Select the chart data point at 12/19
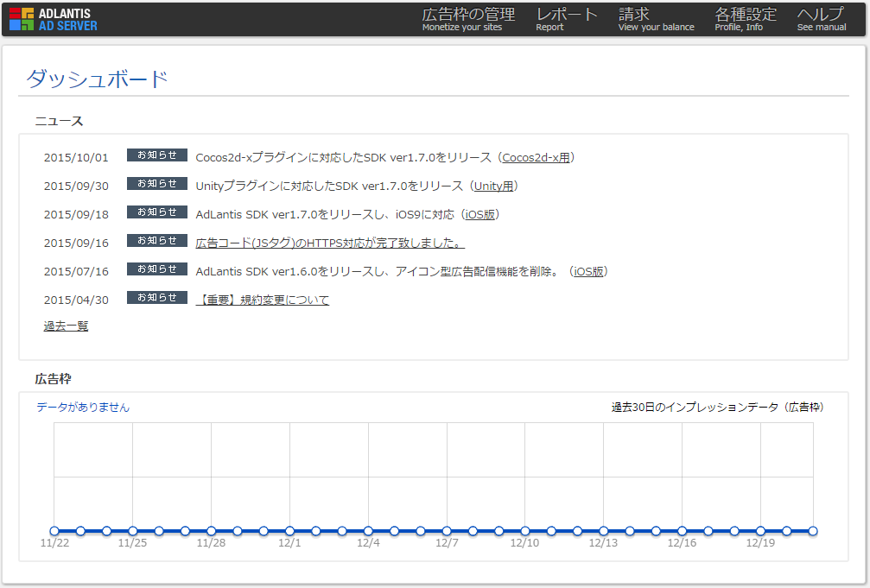 pos(760,531)
